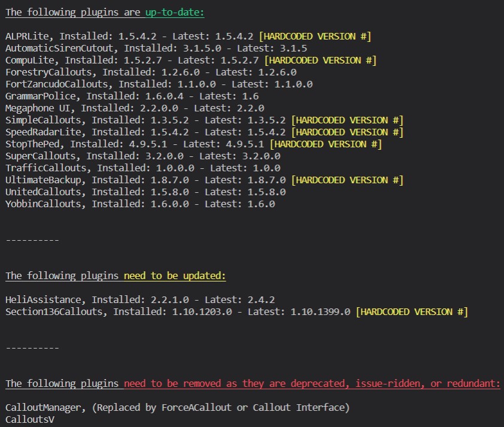
Task: Click the FortZancudoCallouts plugin entry
Action: [159, 84]
